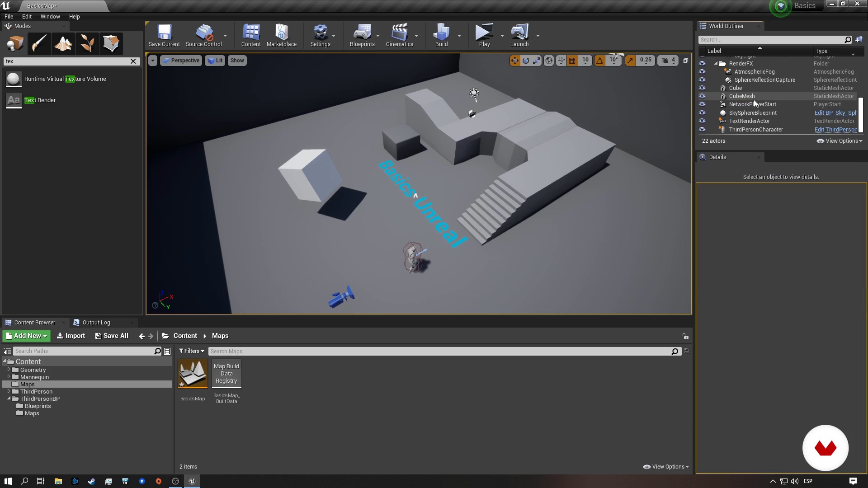Image resolution: width=868 pixels, height=488 pixels.
Task: Maximize or restore the viewport icon
Action: (x=685, y=61)
